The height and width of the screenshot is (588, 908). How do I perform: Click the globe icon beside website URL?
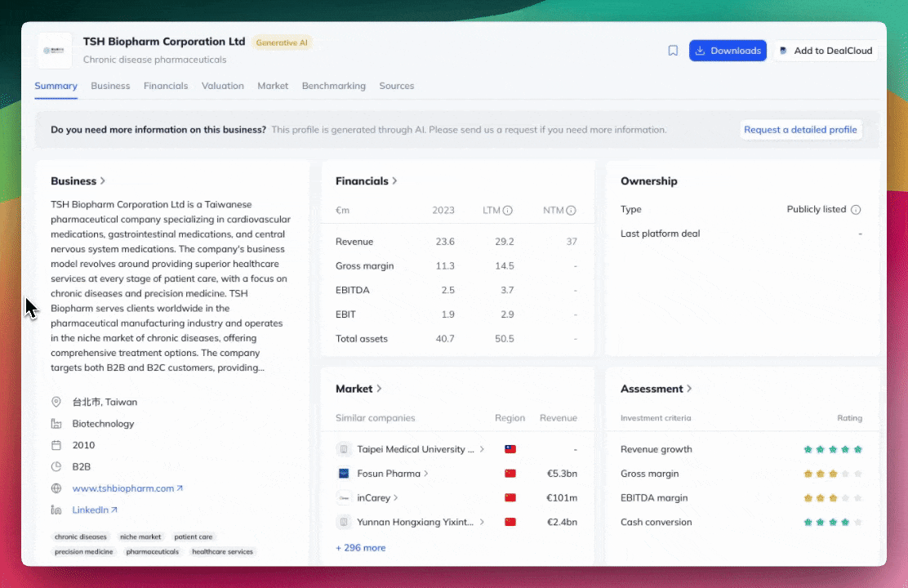coord(56,488)
